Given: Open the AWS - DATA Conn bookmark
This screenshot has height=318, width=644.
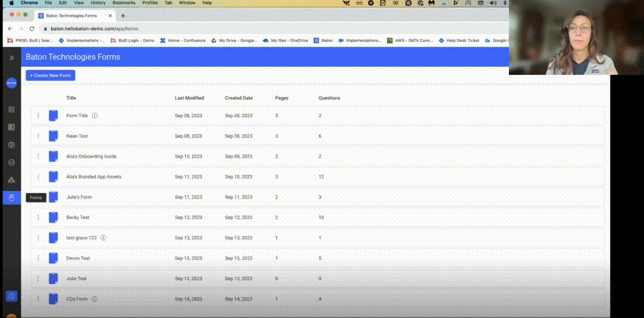Looking at the screenshot, I should [x=410, y=41].
